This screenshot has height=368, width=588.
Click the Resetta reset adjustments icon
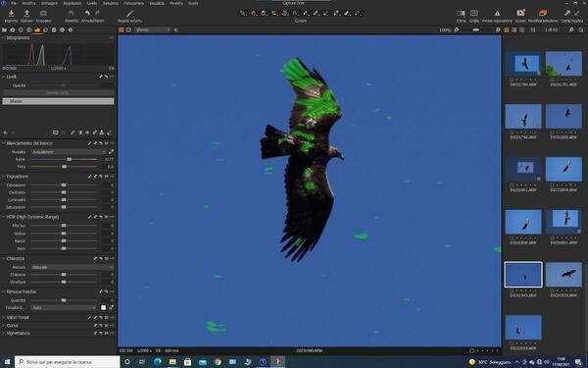[x=72, y=14]
